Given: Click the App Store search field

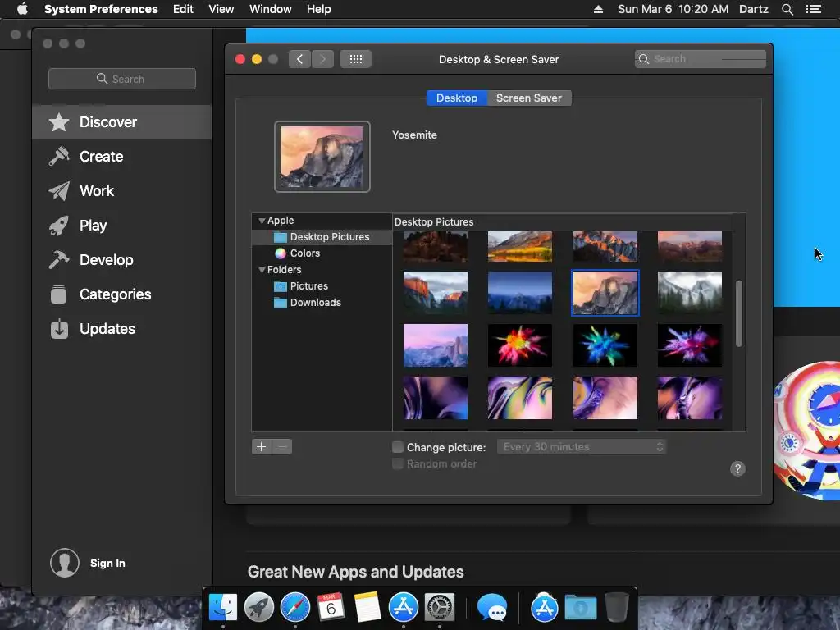Looking at the screenshot, I should click(x=122, y=79).
